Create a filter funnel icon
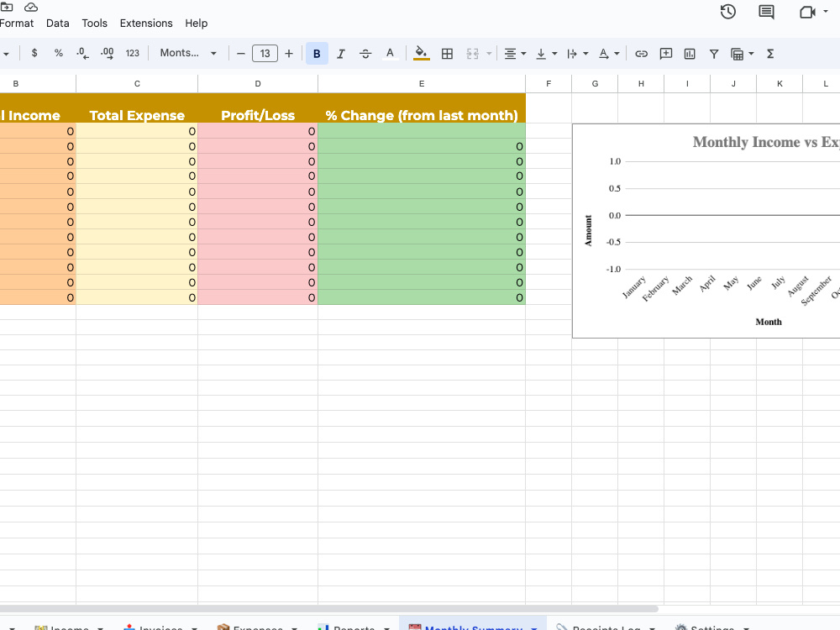Image resolution: width=840 pixels, height=630 pixels. (713, 54)
